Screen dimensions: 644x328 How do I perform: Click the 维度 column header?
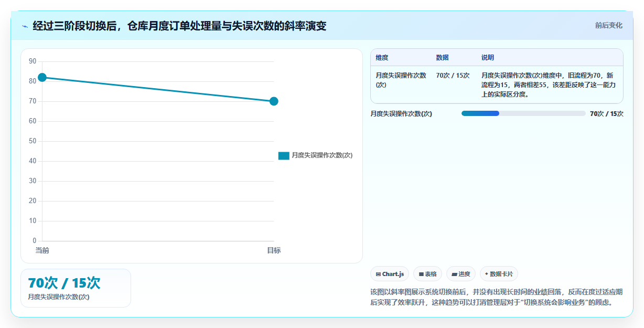[x=382, y=58]
